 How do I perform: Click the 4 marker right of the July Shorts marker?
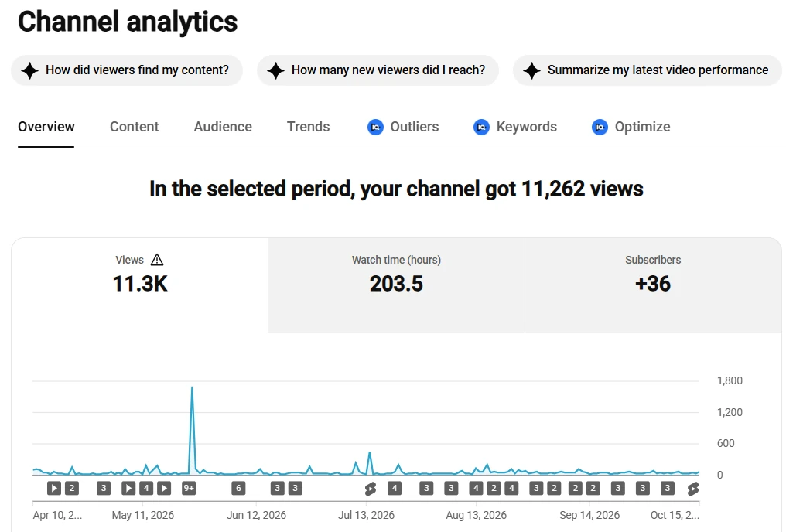coord(395,488)
